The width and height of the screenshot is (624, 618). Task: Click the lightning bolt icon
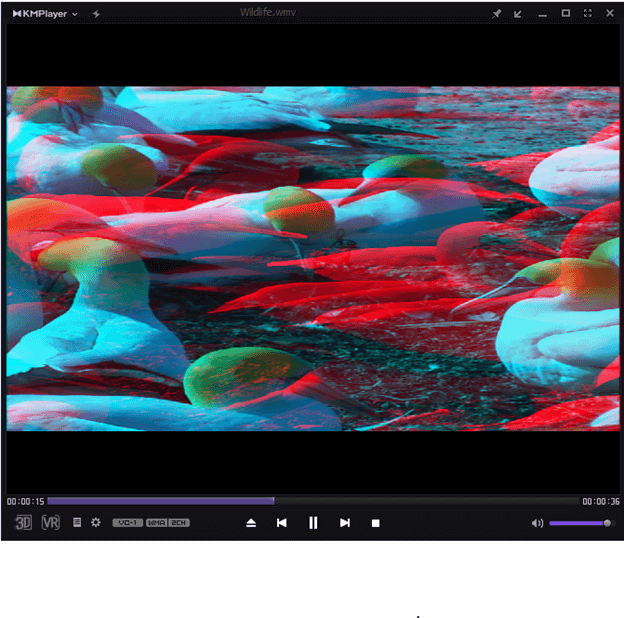click(96, 14)
